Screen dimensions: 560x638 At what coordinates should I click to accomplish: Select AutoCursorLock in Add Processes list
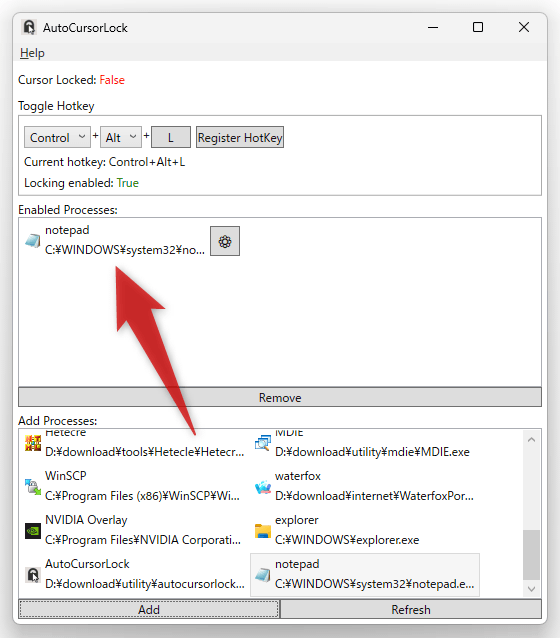click(135, 574)
